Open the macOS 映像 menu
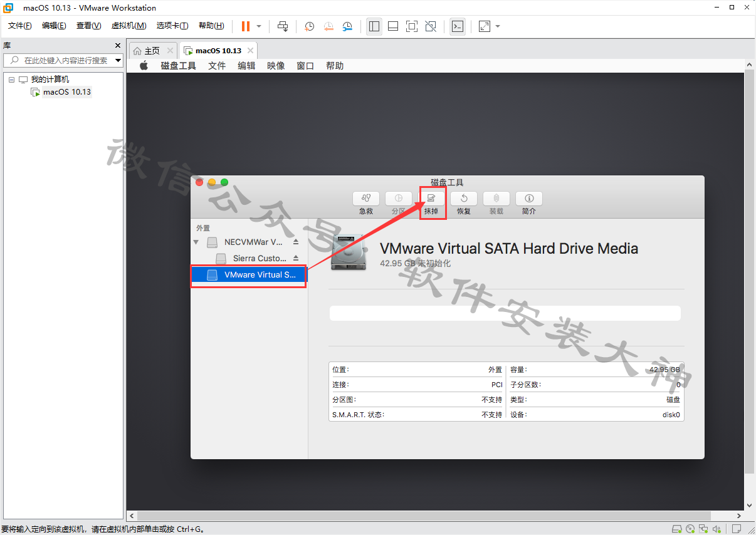This screenshot has height=535, width=756. pyautogui.click(x=276, y=66)
